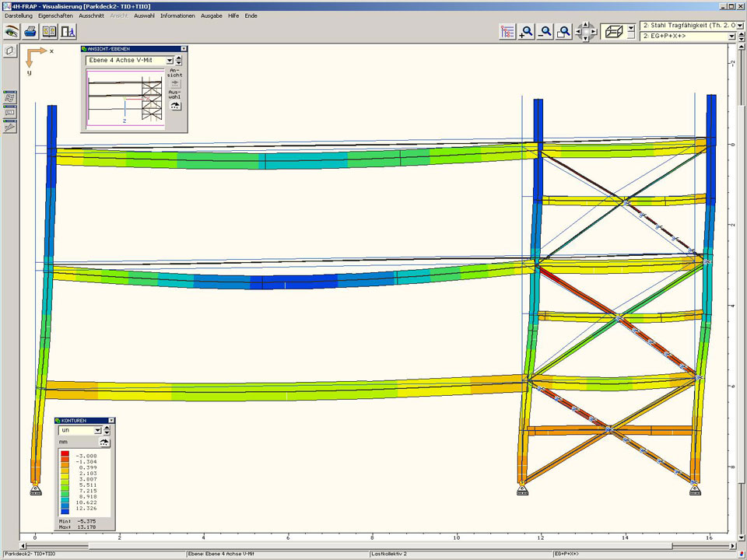Click the exit door icon
This screenshot has height=560, width=747.
click(68, 32)
